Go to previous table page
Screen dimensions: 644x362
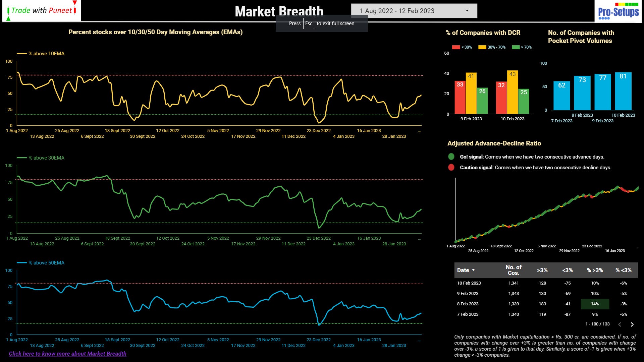tap(620, 324)
